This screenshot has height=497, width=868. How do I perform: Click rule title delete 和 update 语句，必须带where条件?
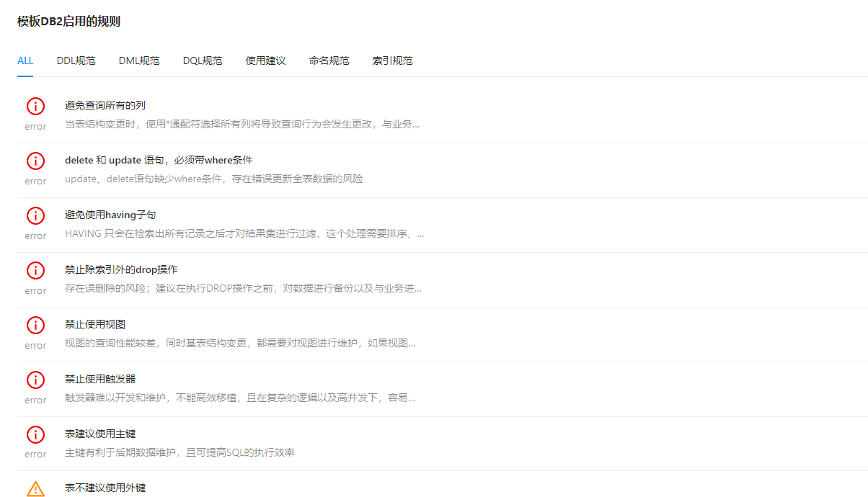click(x=159, y=160)
